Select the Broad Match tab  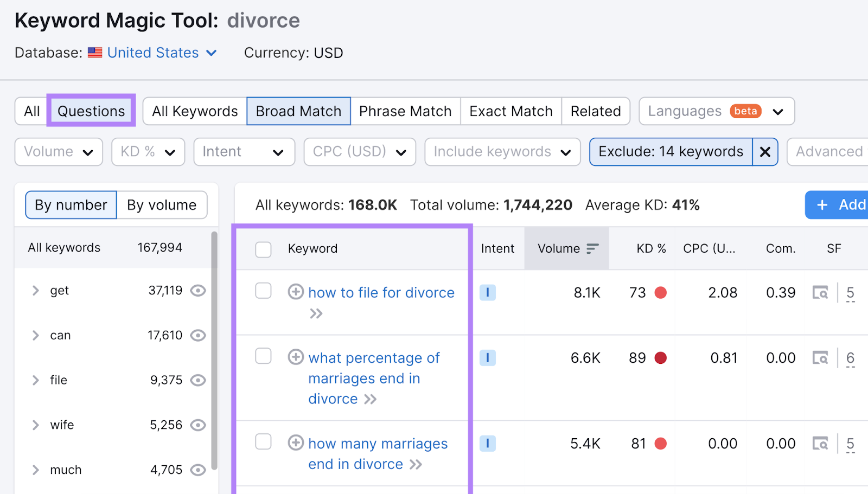298,111
